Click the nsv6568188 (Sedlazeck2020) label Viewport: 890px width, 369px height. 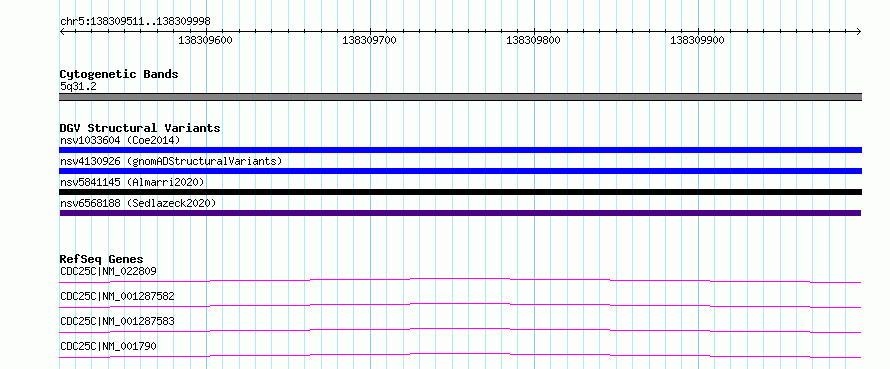point(138,203)
